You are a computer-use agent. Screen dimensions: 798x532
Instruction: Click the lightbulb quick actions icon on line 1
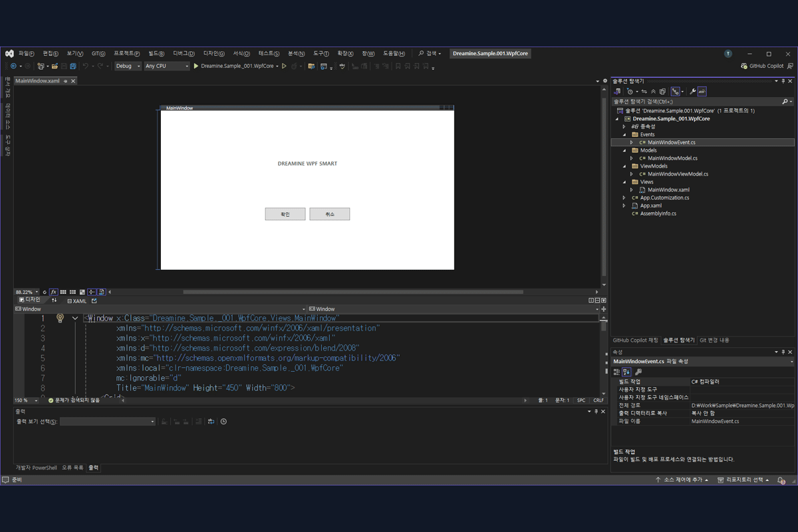pos(60,319)
